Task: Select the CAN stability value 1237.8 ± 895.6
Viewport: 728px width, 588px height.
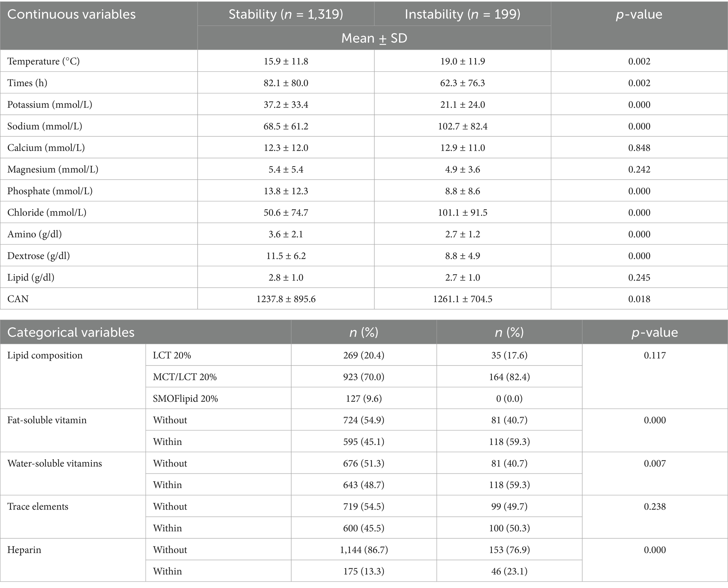Action: tap(286, 299)
